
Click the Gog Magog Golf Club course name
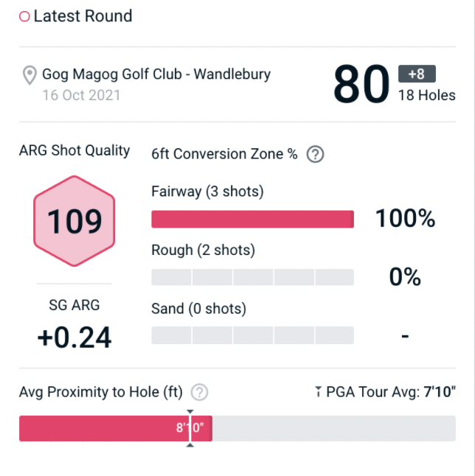156,74
